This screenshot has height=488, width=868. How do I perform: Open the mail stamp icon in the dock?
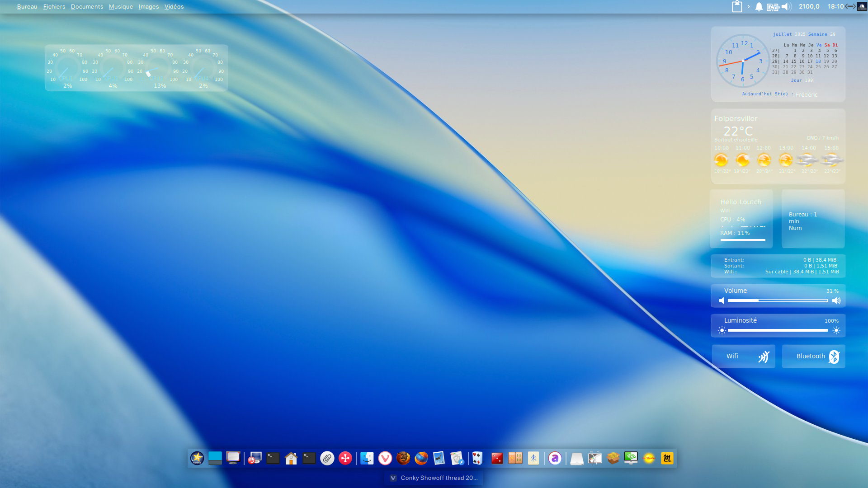tap(439, 458)
